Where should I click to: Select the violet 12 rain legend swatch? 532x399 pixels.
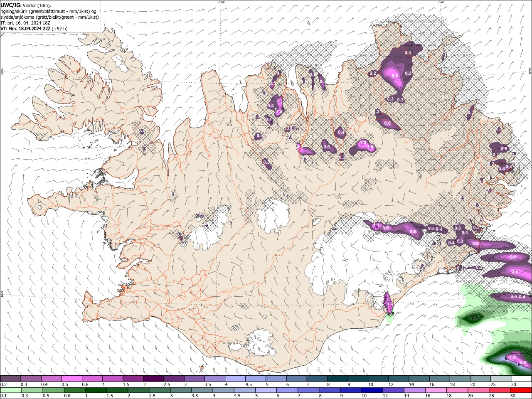point(394,390)
